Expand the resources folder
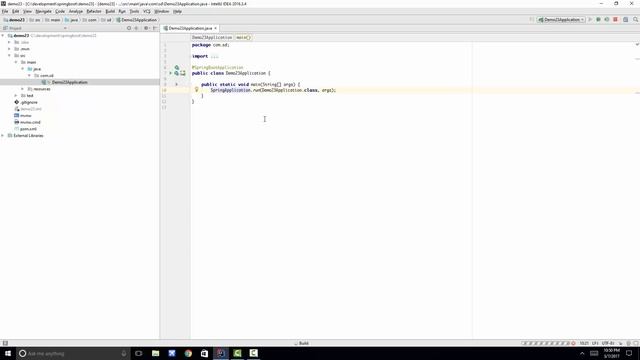This screenshot has height=360, width=640. pos(23,89)
